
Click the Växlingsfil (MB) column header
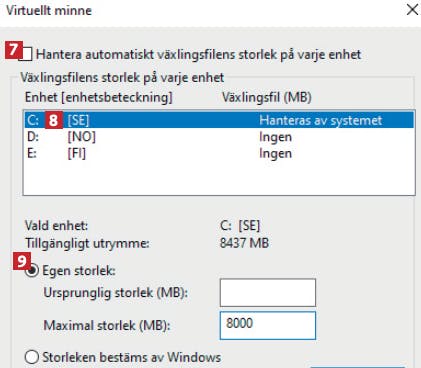pyautogui.click(x=267, y=97)
